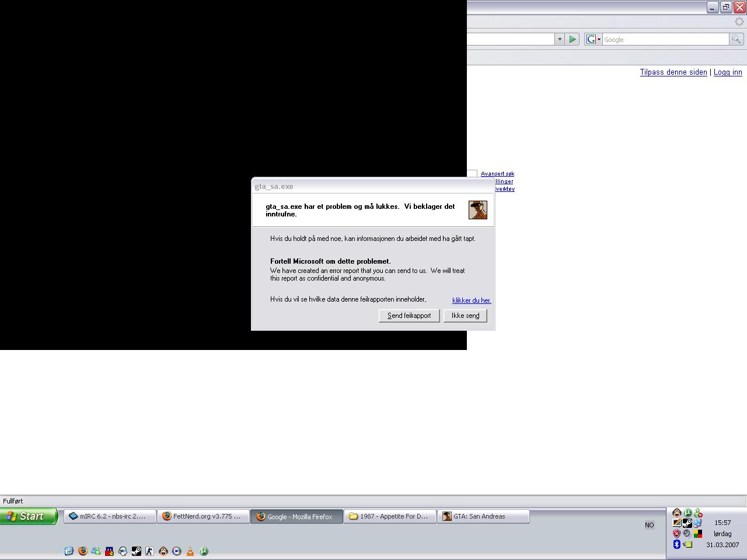Click the taskbar clock showing 15:57
Screen dimensions: 747x560
point(722,523)
